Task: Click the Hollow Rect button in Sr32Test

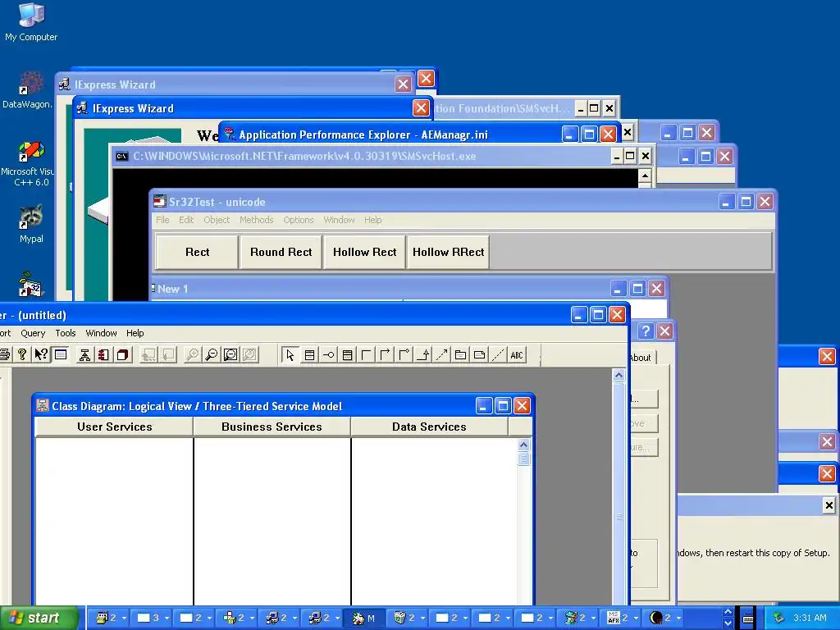Action: [364, 252]
